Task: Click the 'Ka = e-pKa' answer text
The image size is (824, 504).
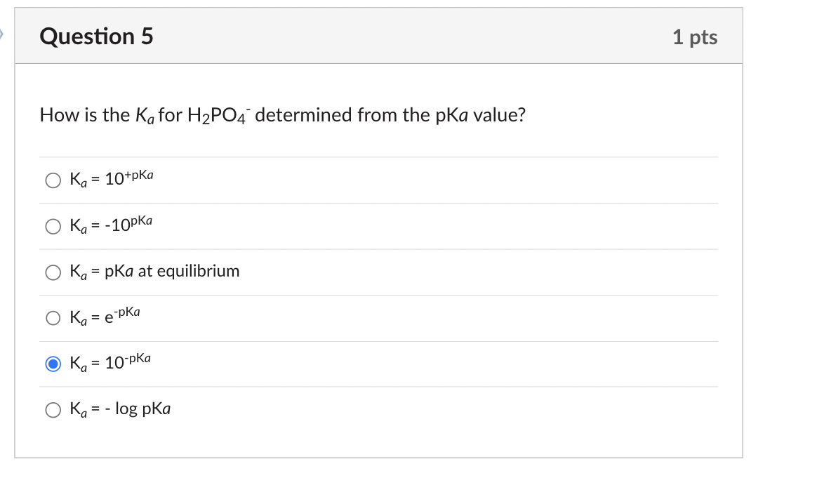Action: click(105, 317)
